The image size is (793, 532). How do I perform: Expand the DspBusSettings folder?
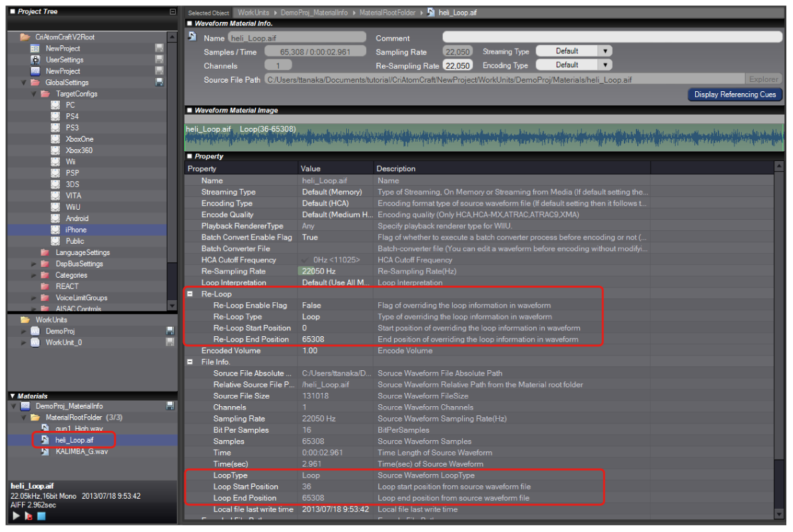tap(34, 264)
